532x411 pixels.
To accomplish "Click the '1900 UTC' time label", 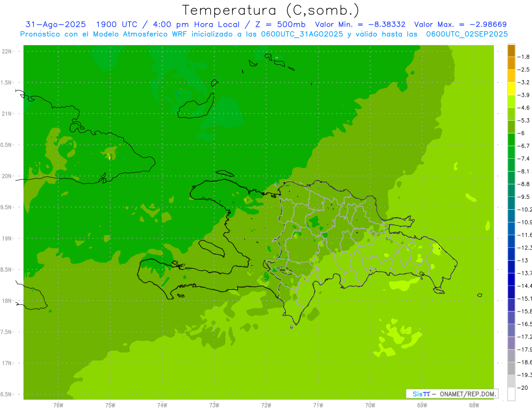I will tap(116, 24).
